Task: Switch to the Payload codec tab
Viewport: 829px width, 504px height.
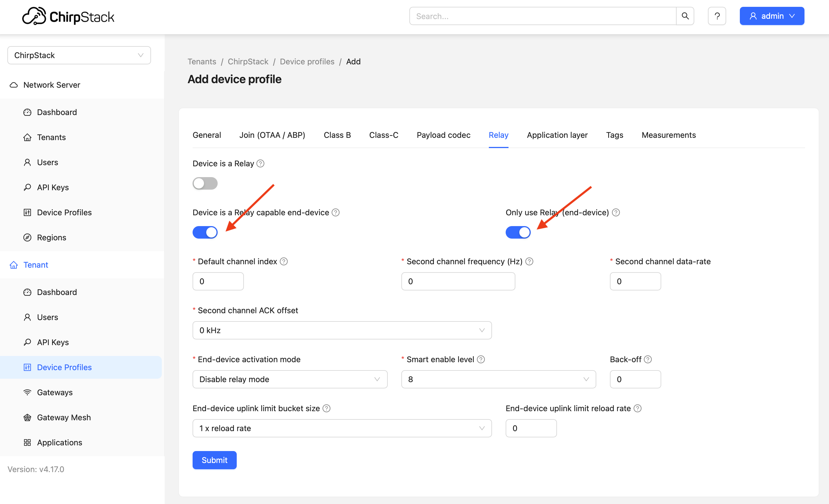Action: pos(443,135)
